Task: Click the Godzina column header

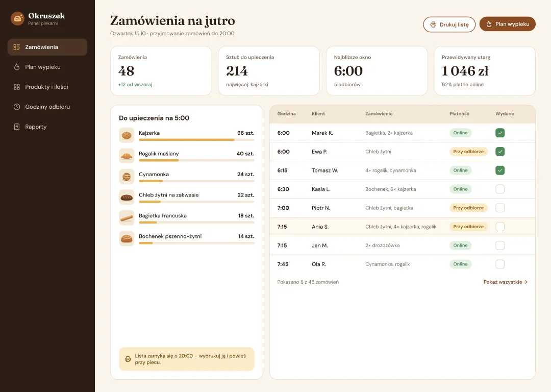Action: click(x=286, y=114)
